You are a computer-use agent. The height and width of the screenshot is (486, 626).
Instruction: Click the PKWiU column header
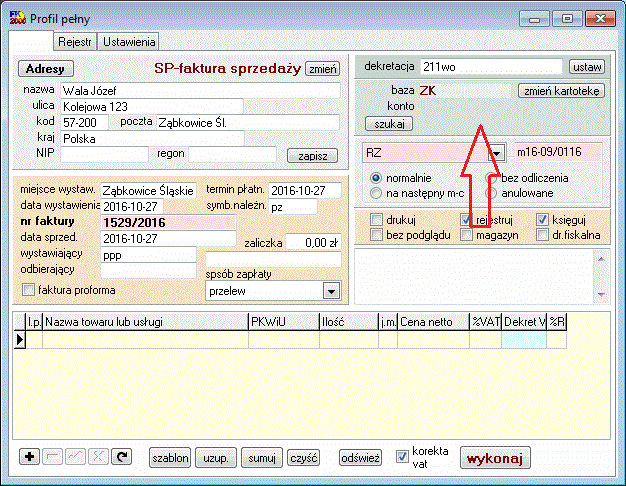pos(284,322)
